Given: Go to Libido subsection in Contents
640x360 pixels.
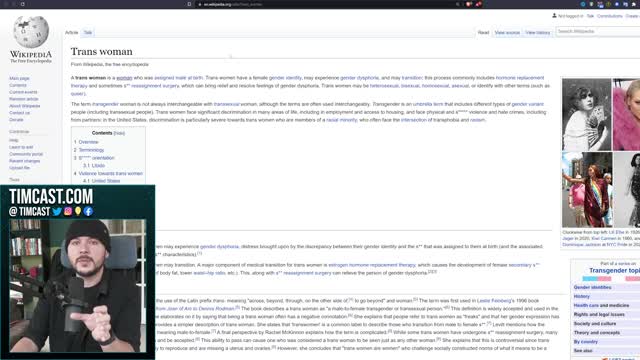Looking at the screenshot, I should pos(98,166).
